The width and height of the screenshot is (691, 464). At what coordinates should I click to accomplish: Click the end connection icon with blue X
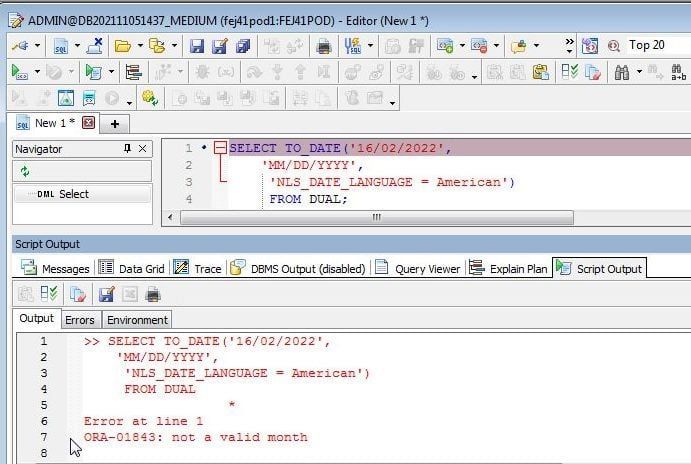95,45
